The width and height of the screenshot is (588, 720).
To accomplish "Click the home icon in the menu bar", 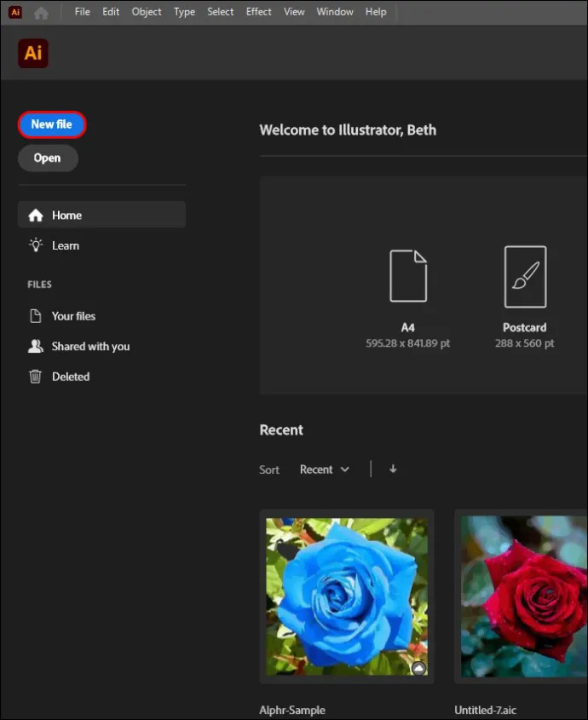I will (42, 13).
